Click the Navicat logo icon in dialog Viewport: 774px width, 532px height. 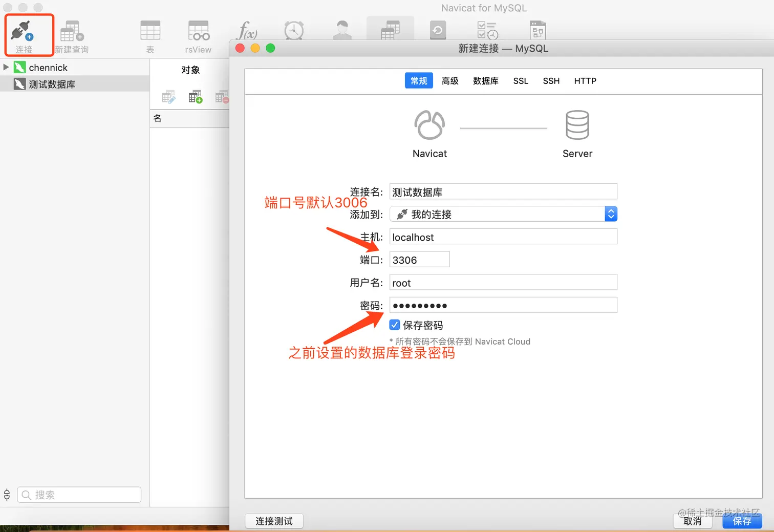point(429,125)
